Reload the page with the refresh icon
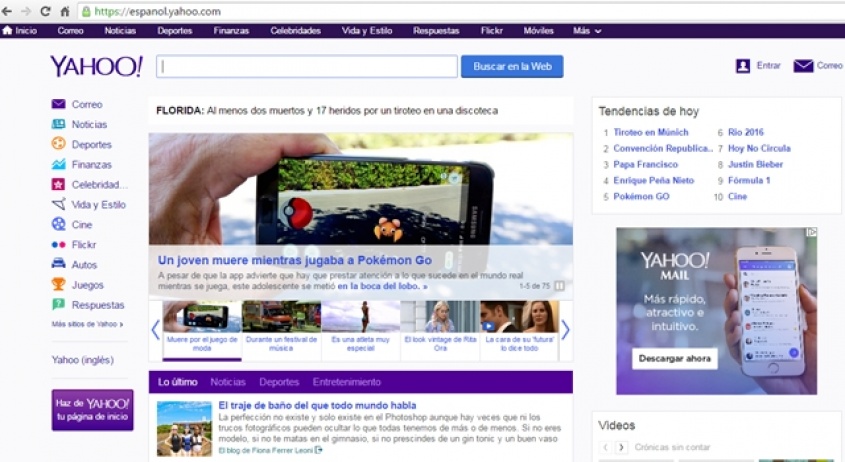 (45, 11)
